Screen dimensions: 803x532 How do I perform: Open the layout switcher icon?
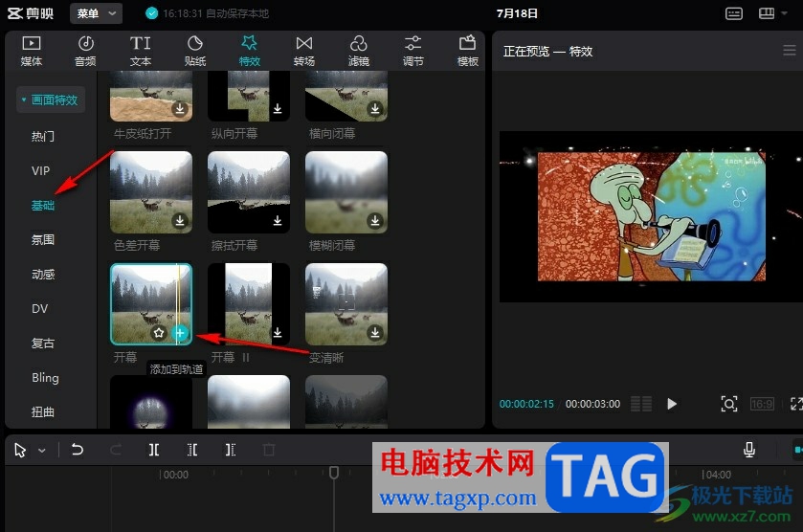click(x=766, y=13)
